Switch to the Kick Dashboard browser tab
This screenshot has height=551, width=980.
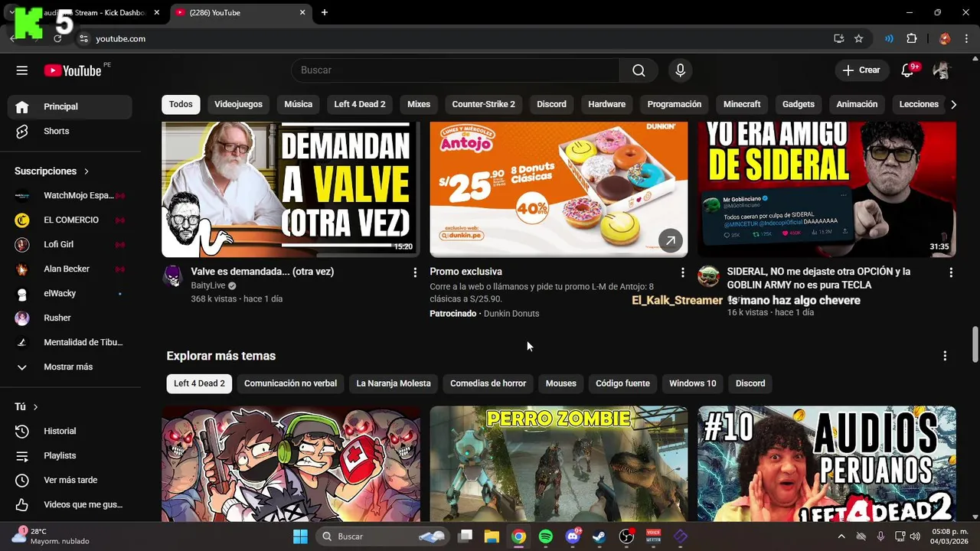click(92, 13)
